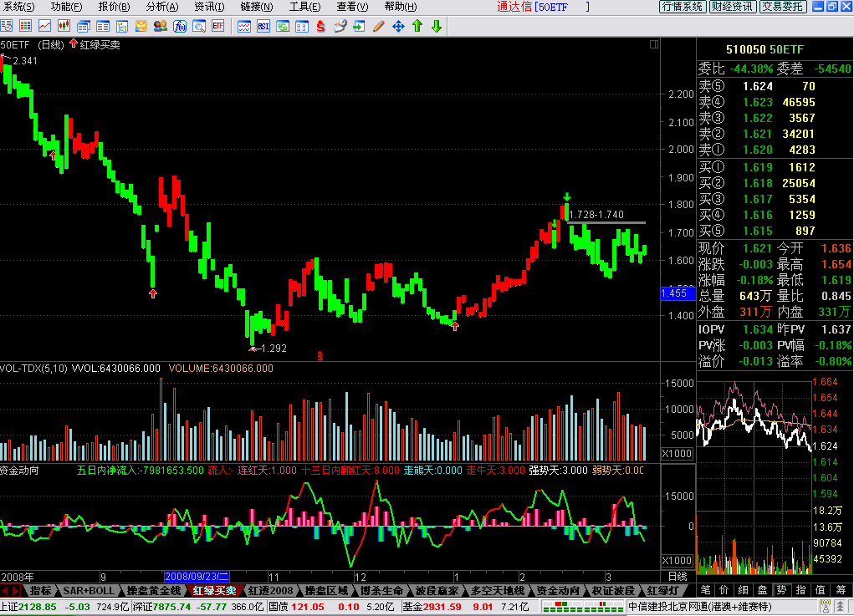Click the status bar double-arrow icon
Image resolution: width=854 pixels, height=616 pixels.
(x=841, y=606)
